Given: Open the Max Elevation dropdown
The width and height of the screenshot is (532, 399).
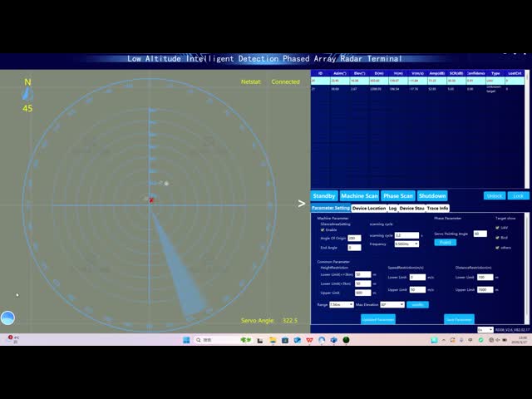Looking at the screenshot, I should coord(392,304).
